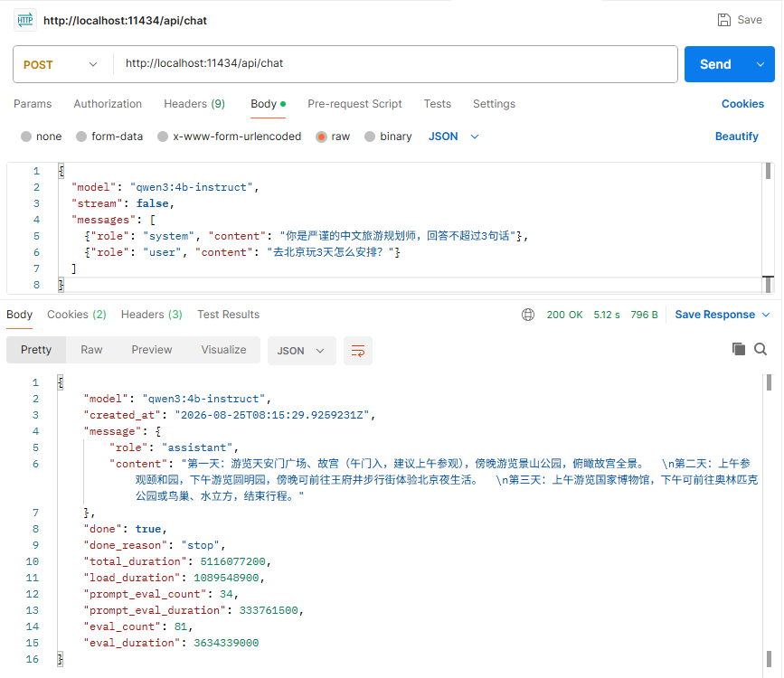Image resolution: width=784 pixels, height=678 pixels.
Task: Click the system role message line in request
Action: [x=306, y=236]
